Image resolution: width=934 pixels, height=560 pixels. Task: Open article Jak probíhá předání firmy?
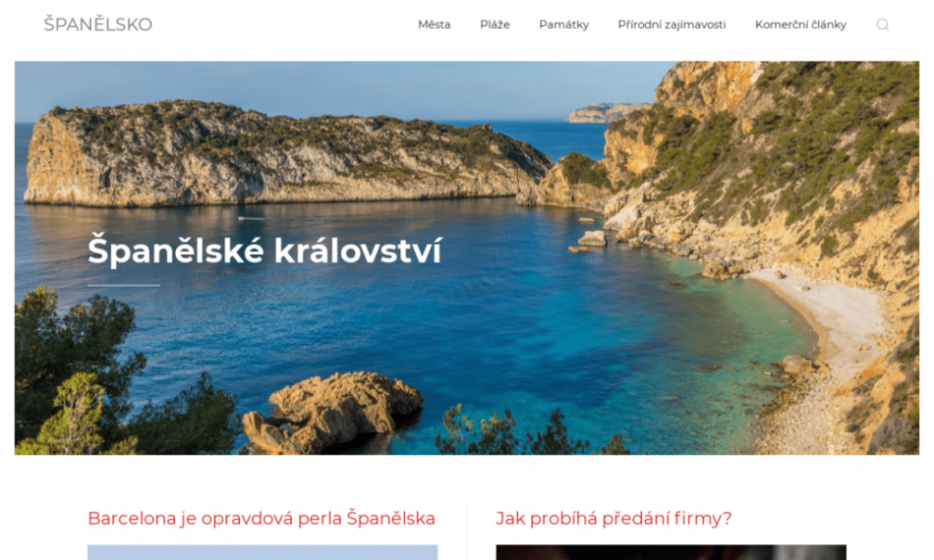click(613, 518)
